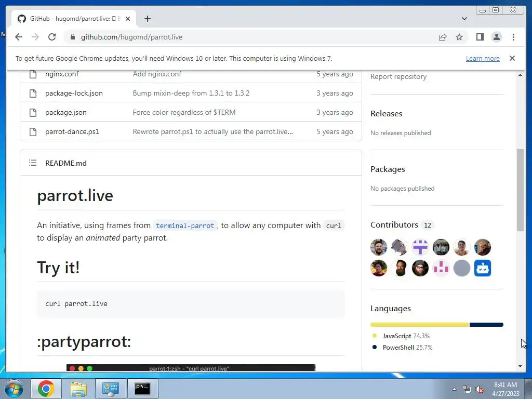Open the taskbar clock showing 8:41 AM
The height and width of the screenshot is (399, 532).
point(506,389)
